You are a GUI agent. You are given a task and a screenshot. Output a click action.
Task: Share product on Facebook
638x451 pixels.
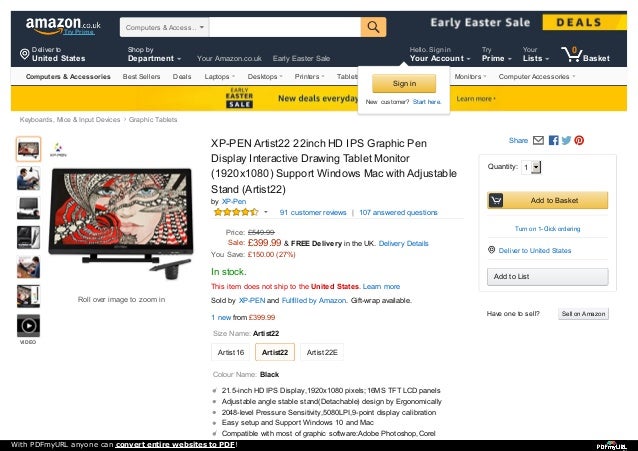pyautogui.click(x=553, y=140)
